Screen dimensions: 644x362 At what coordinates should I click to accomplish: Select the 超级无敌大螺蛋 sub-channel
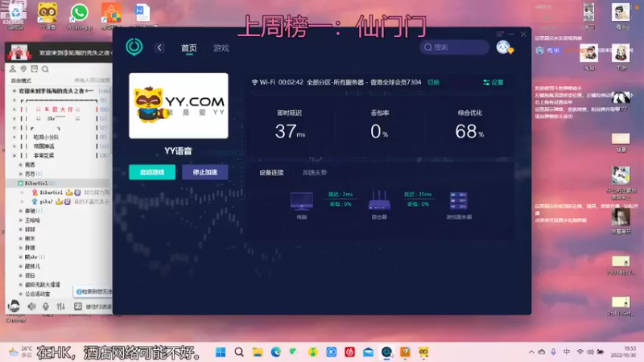coord(43,285)
